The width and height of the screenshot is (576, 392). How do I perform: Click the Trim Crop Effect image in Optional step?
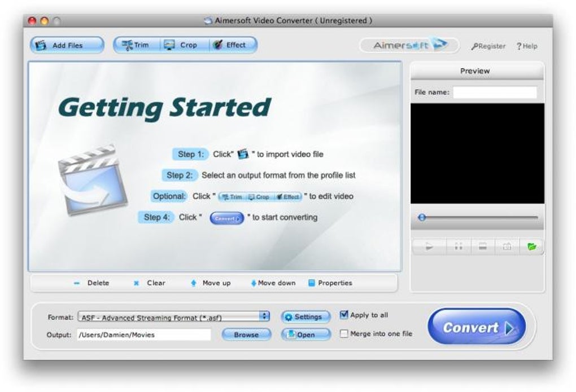pos(260,197)
